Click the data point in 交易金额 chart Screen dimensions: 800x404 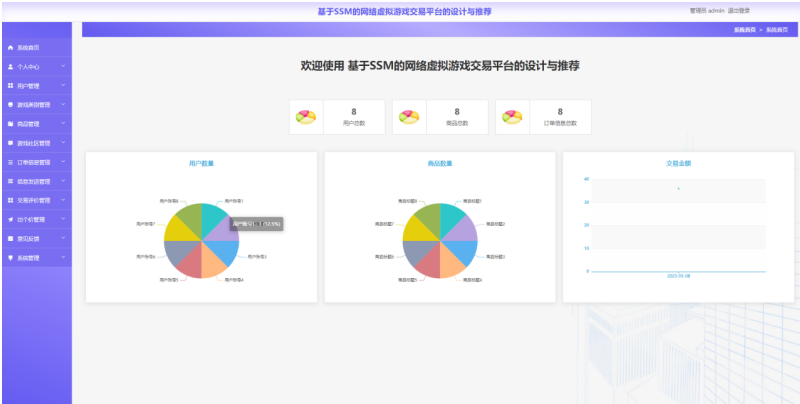point(679,189)
